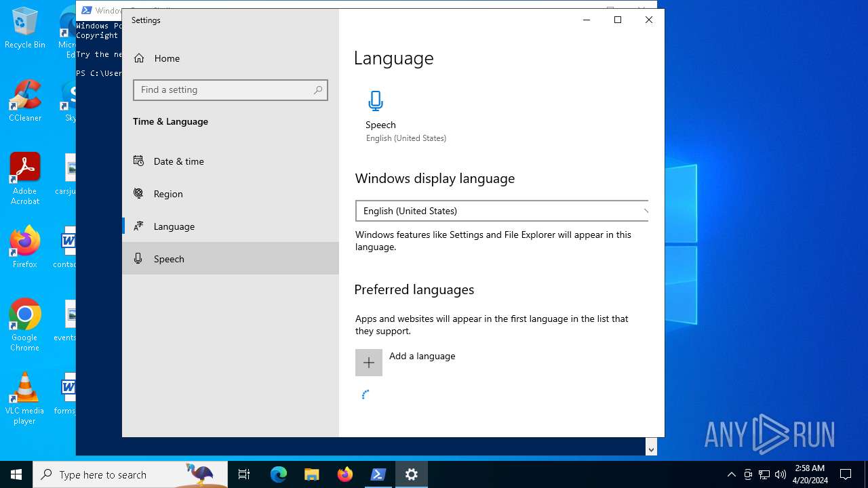
Task: Open Recycle Bin on the desktop
Action: pos(25,28)
